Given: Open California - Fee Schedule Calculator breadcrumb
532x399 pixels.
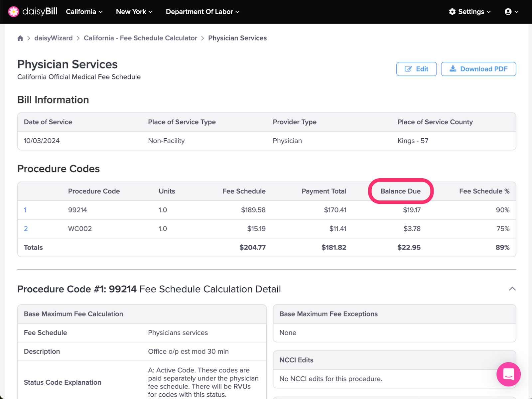Looking at the screenshot, I should tap(140, 38).
